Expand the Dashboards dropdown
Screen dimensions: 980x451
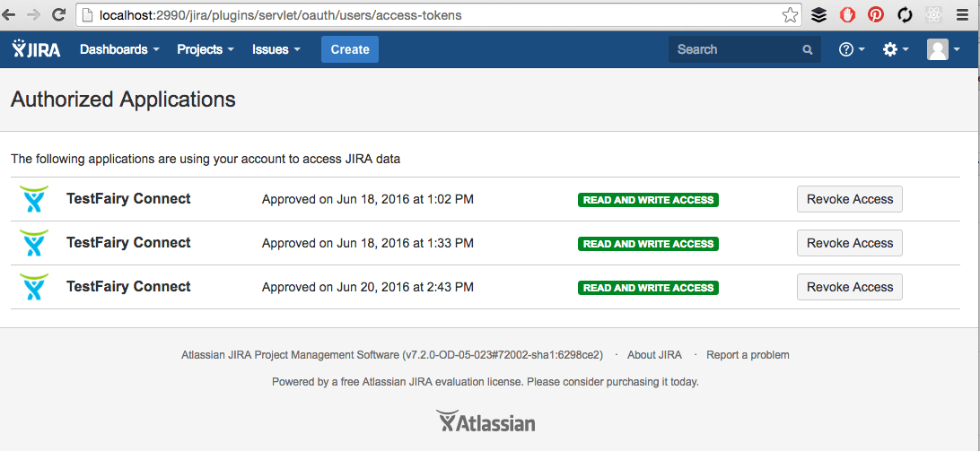[x=119, y=49]
